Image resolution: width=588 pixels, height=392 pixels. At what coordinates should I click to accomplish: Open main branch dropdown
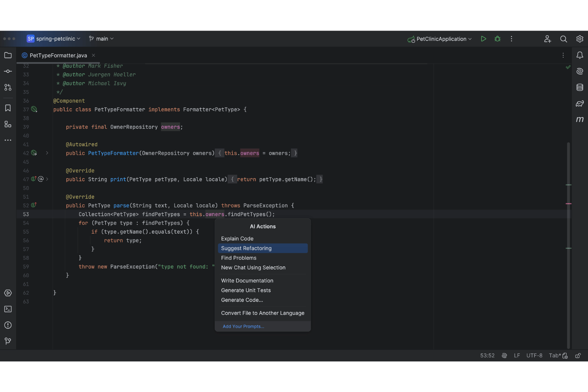101,39
